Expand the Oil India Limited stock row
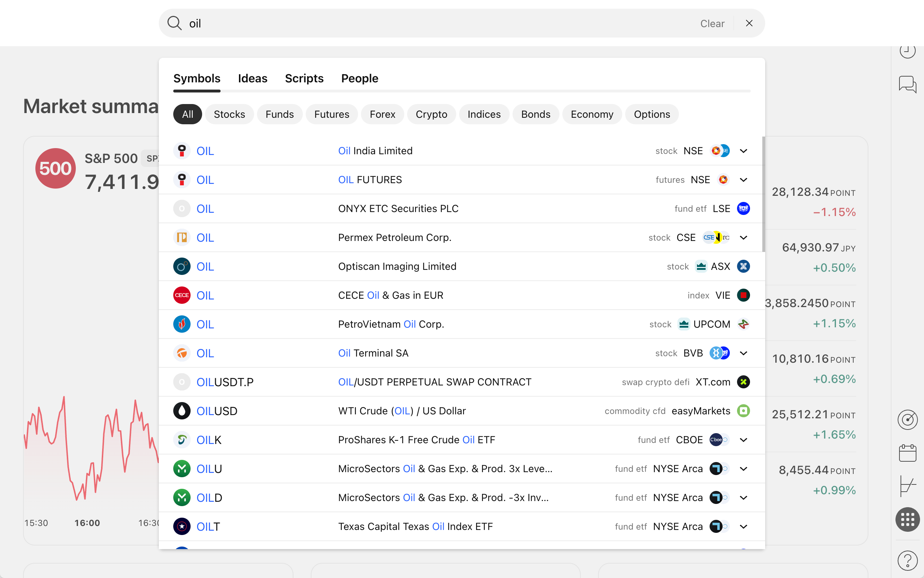 pos(744,151)
